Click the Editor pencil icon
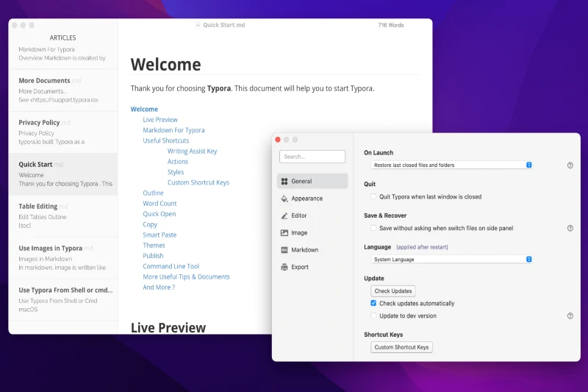 click(284, 215)
